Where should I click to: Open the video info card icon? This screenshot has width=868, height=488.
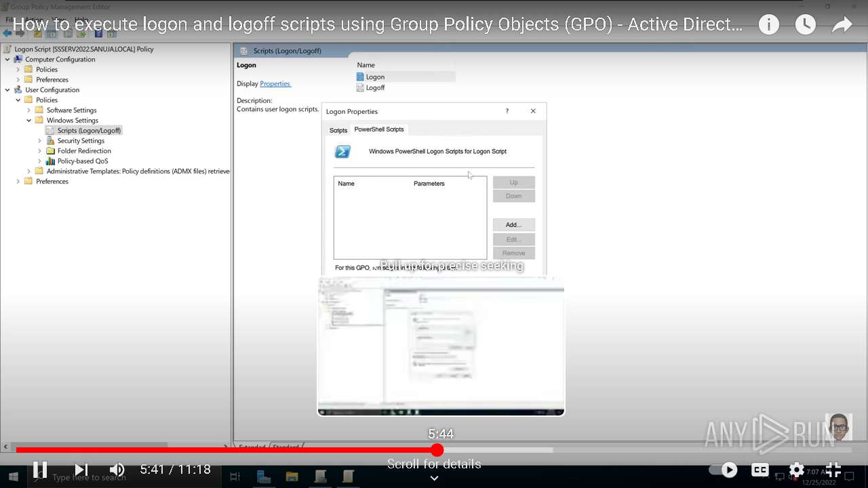click(768, 25)
